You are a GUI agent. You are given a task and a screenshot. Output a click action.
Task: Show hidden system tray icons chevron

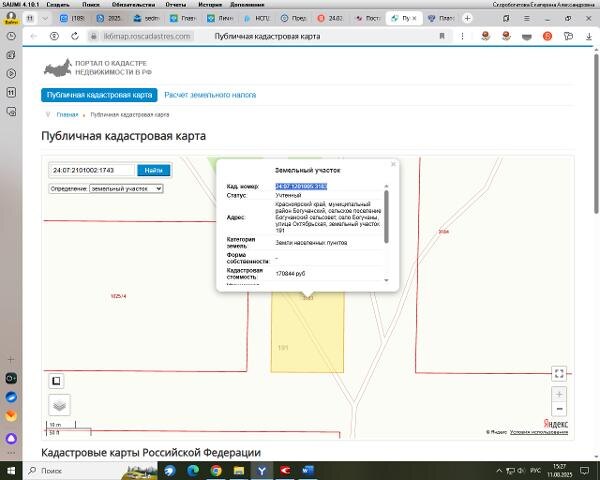[499, 470]
